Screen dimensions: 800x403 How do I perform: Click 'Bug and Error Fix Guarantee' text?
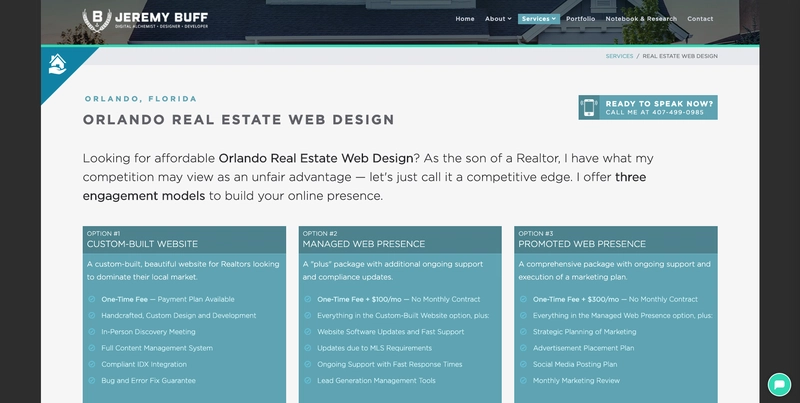[x=148, y=381]
